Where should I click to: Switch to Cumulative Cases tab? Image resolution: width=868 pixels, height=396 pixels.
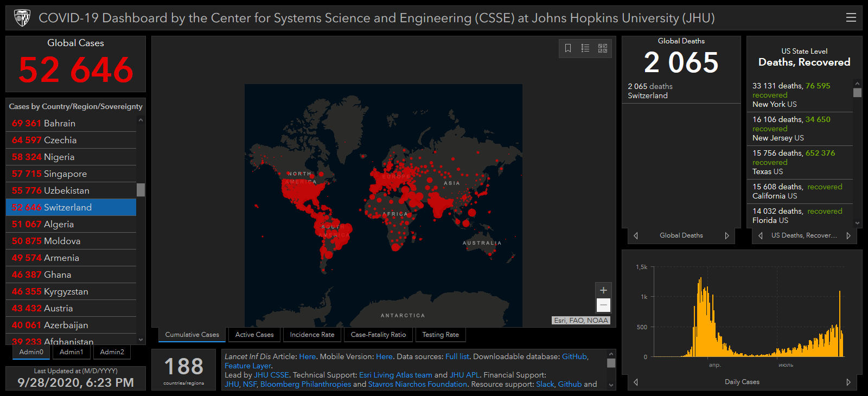point(192,335)
